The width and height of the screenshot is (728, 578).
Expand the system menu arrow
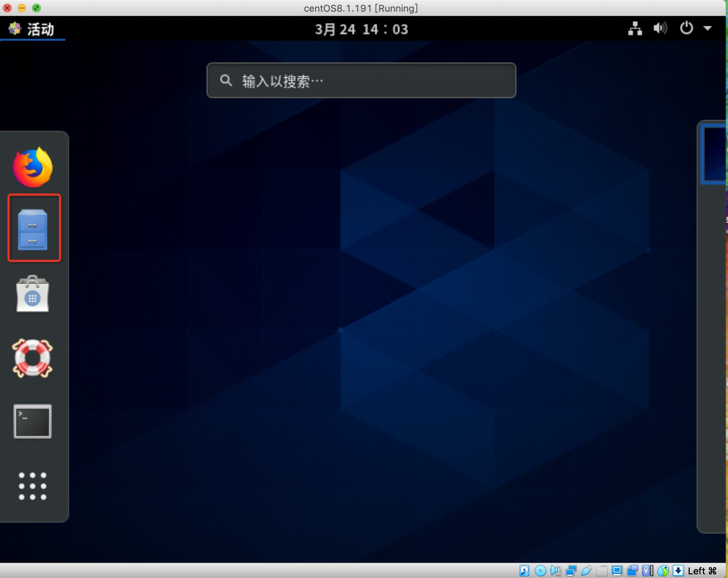tap(707, 28)
